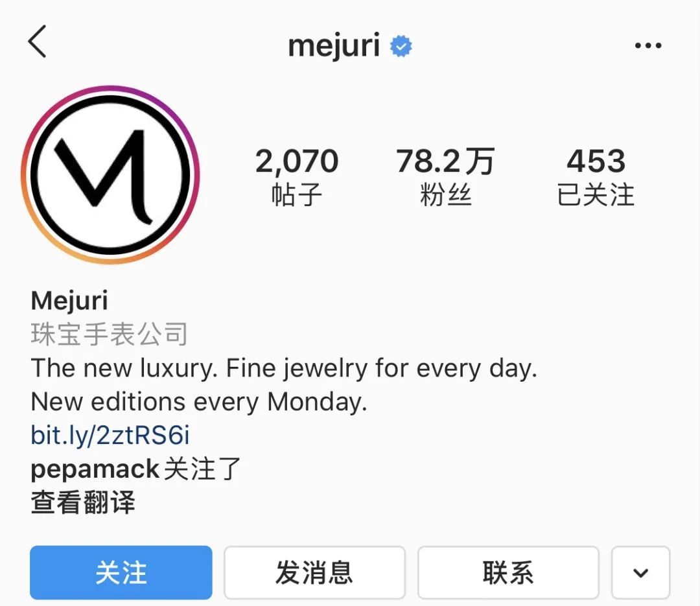Tap the 帖子 posts label

[x=297, y=195]
